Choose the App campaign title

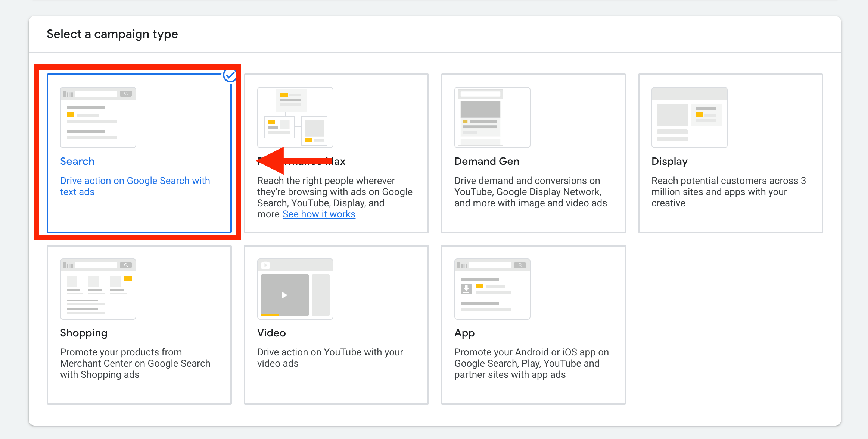point(464,333)
